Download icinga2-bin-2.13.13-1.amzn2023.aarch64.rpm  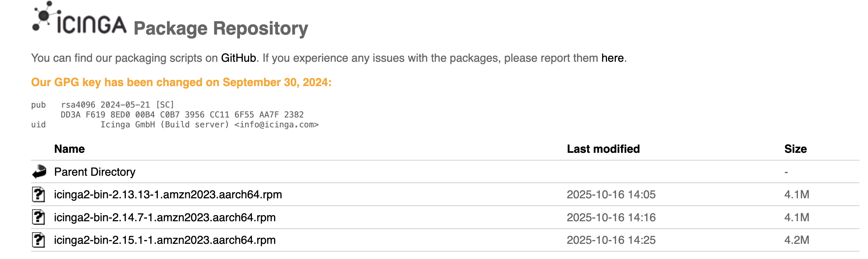point(168,194)
